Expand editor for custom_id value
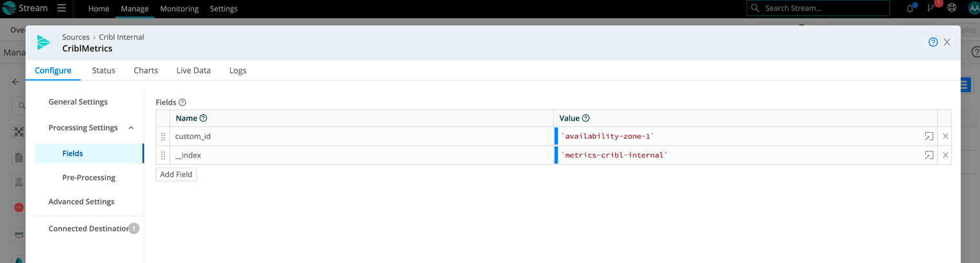Image resolution: width=980 pixels, height=263 pixels. pos(928,137)
